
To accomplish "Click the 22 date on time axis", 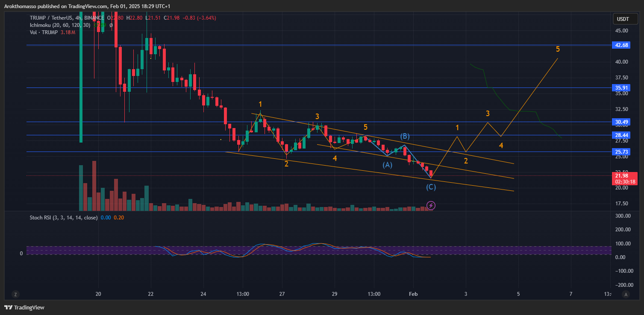I will [x=150, y=294].
